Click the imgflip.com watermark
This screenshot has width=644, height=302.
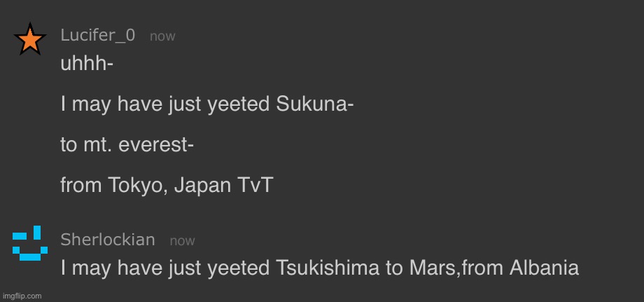pyautogui.click(x=22, y=296)
